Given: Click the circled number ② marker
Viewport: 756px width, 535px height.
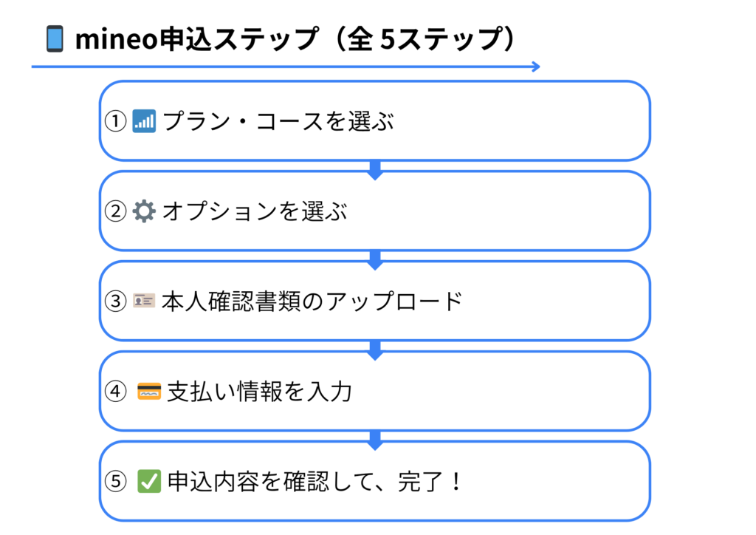Looking at the screenshot, I should click(116, 211).
